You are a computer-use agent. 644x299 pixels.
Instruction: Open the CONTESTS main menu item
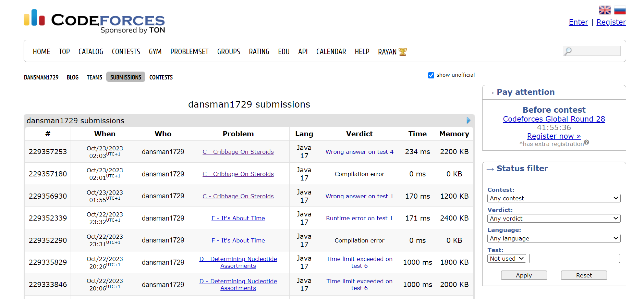point(126,52)
